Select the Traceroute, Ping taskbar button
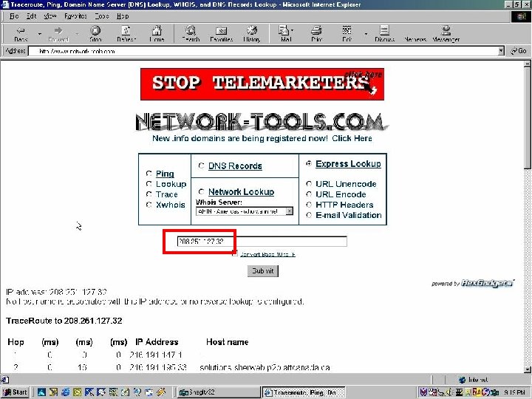532x399 pixels. point(304,392)
